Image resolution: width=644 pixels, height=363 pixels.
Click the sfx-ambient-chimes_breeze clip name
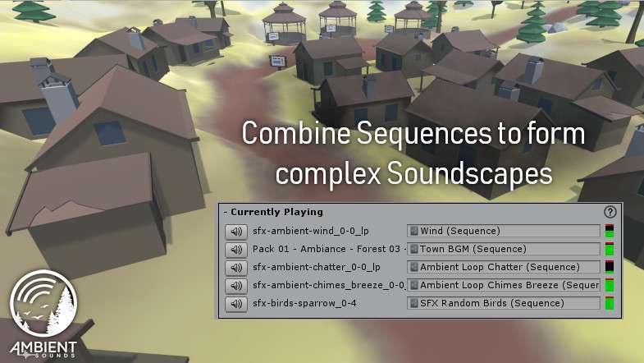[329, 285]
